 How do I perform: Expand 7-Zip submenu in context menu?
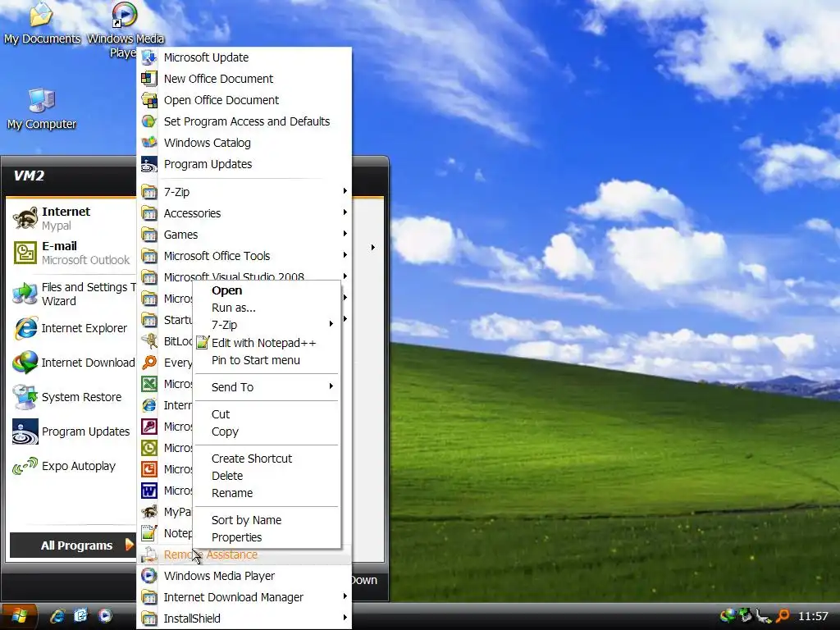331,324
